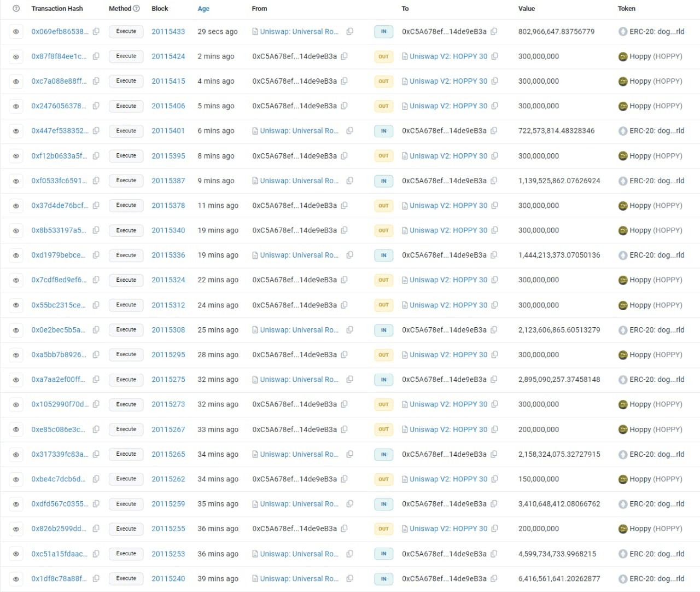This screenshot has width=700, height=592.
Task: Open Uniswap V2: HOPPY 30 in block 20115255 row
Action: (448, 529)
